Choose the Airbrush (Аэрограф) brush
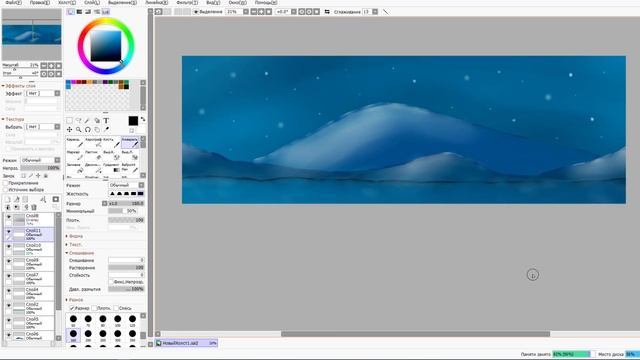The height and width of the screenshot is (360, 640). coord(93,142)
